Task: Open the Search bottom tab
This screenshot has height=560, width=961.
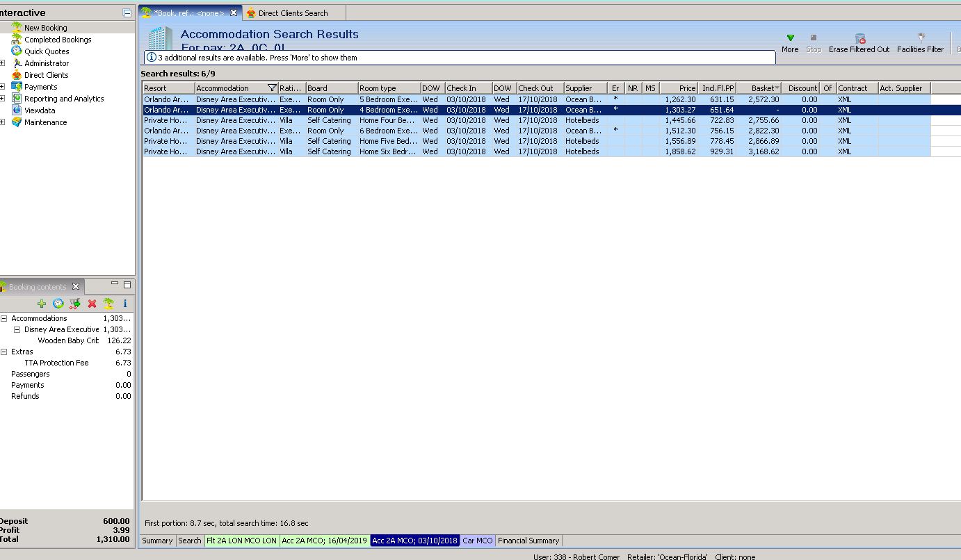Action: (x=189, y=541)
